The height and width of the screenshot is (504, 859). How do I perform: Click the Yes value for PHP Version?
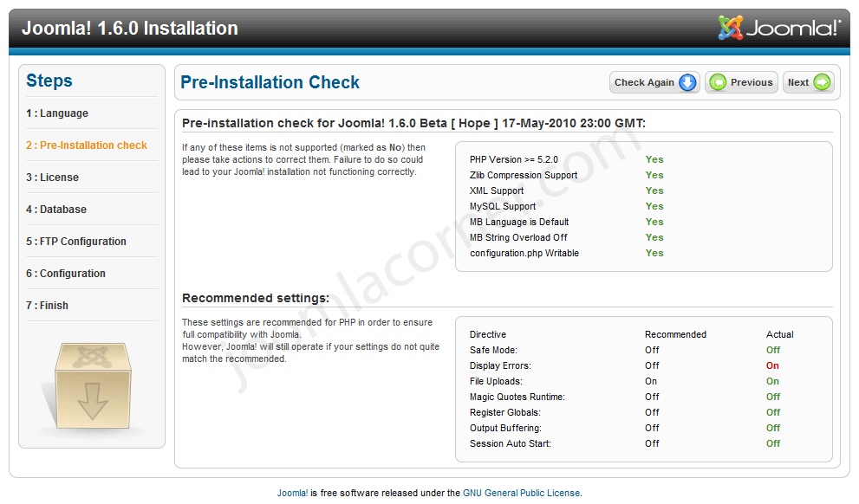pyautogui.click(x=654, y=160)
